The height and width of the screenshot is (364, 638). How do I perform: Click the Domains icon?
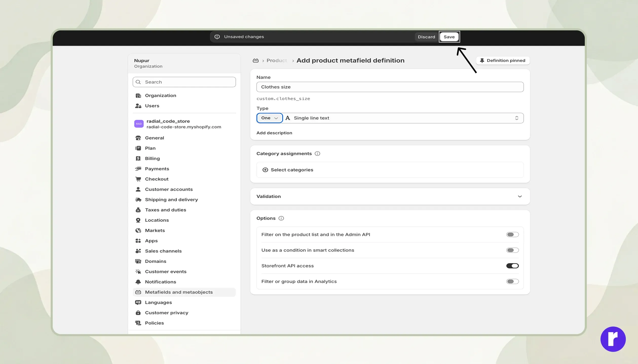click(x=138, y=261)
